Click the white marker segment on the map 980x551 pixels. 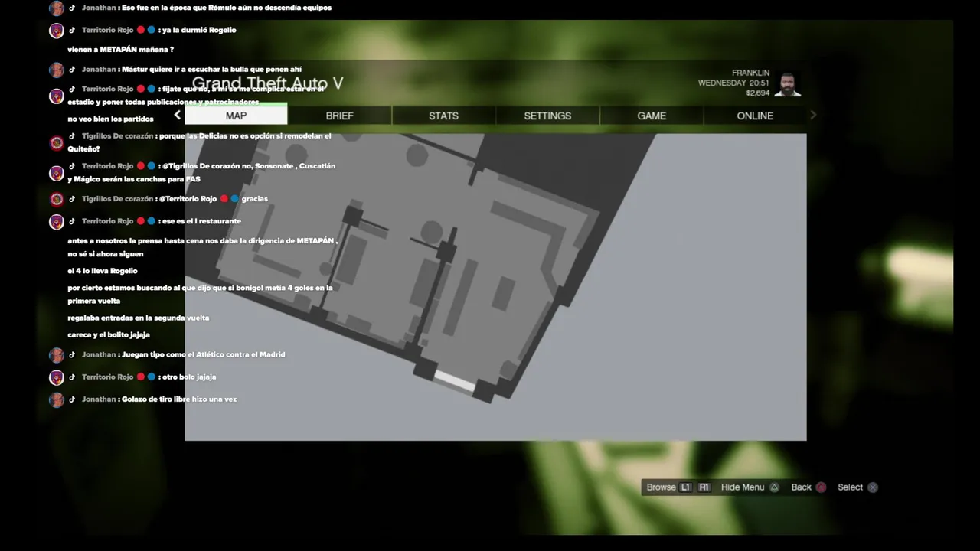click(453, 380)
